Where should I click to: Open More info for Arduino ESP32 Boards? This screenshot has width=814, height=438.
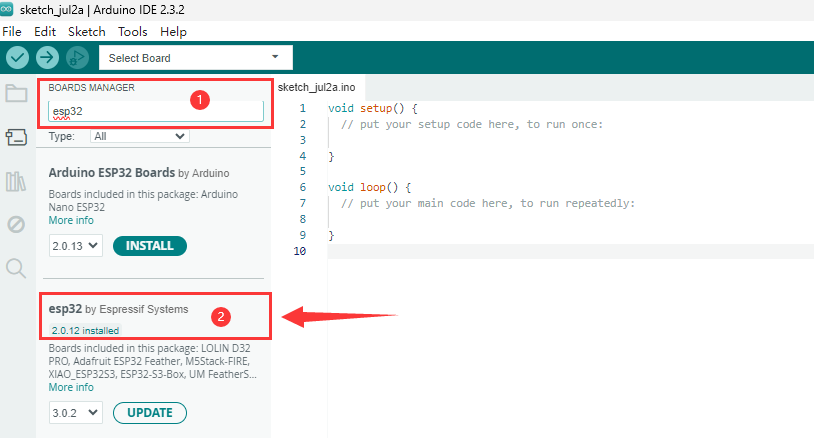(71, 220)
